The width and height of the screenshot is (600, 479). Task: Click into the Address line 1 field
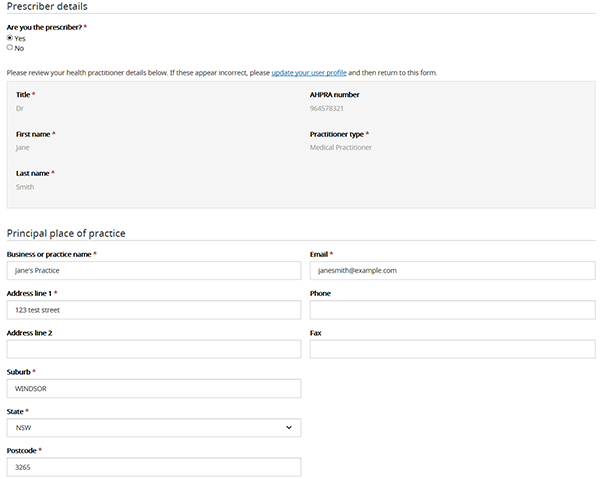[x=153, y=310]
